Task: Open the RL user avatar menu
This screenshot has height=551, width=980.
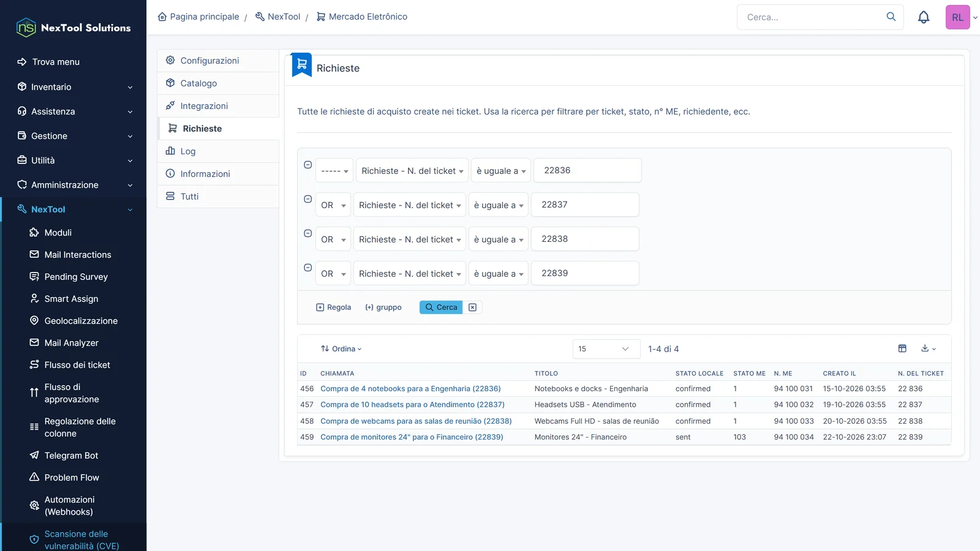Action: click(x=958, y=17)
